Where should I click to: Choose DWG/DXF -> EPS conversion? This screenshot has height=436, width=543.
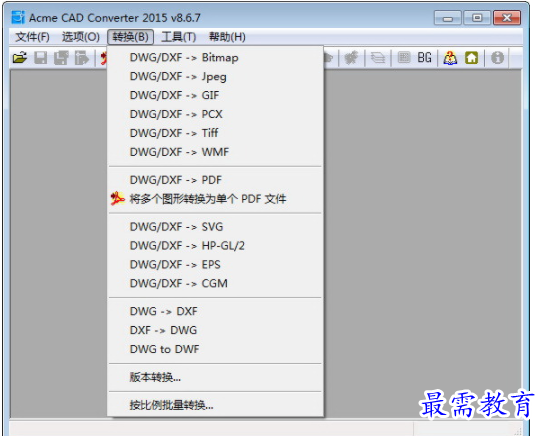215,265
